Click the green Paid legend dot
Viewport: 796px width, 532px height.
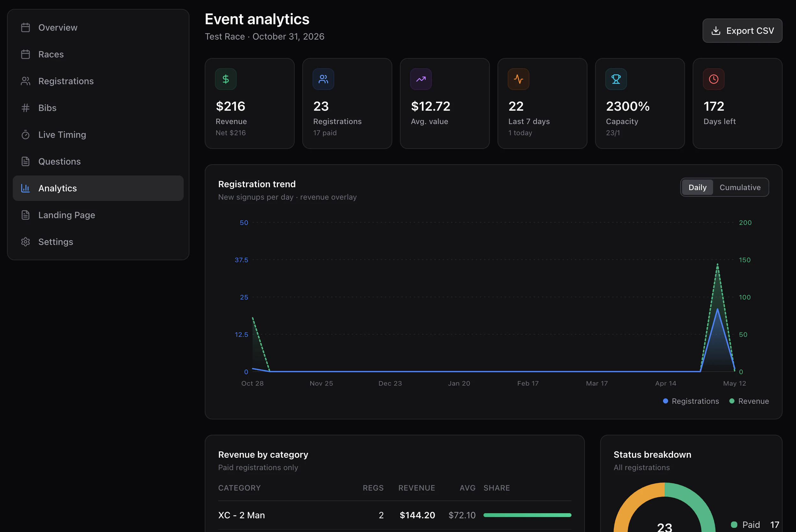click(734, 525)
